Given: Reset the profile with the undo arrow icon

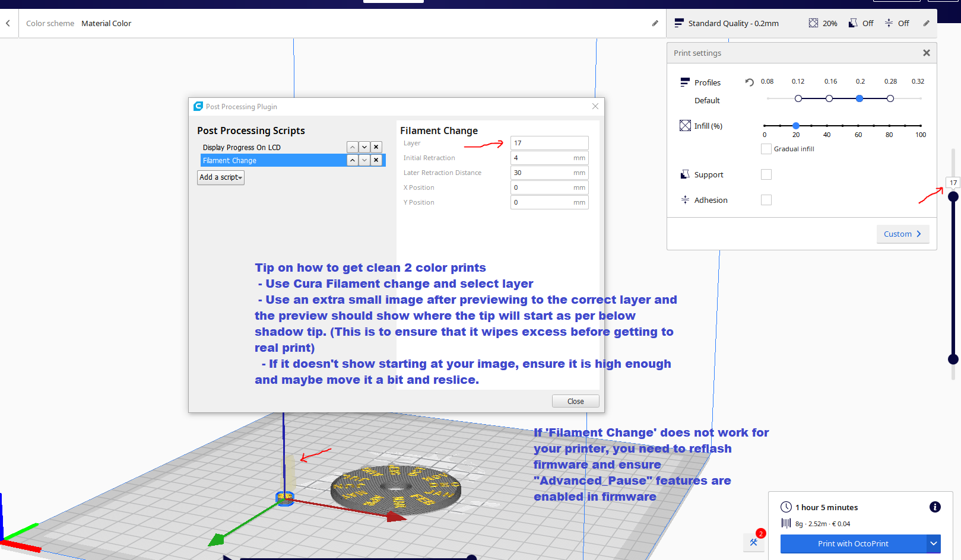Looking at the screenshot, I should [x=749, y=82].
